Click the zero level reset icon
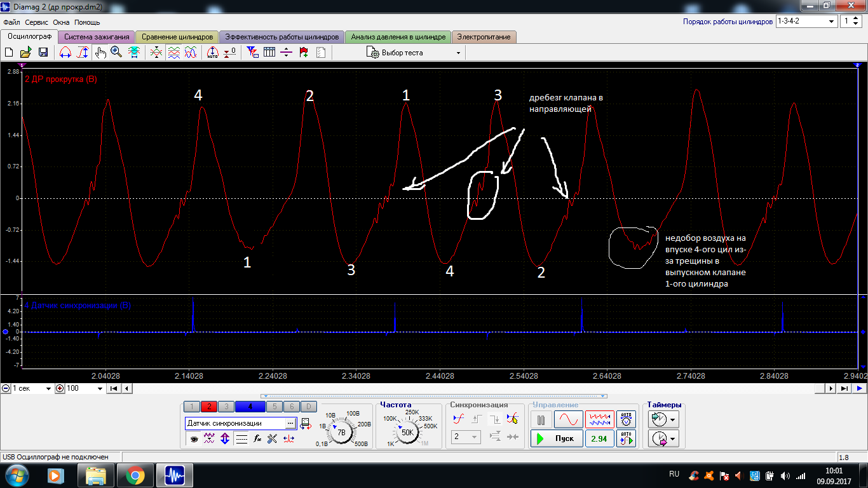This screenshot has width=868, height=488. (230, 53)
